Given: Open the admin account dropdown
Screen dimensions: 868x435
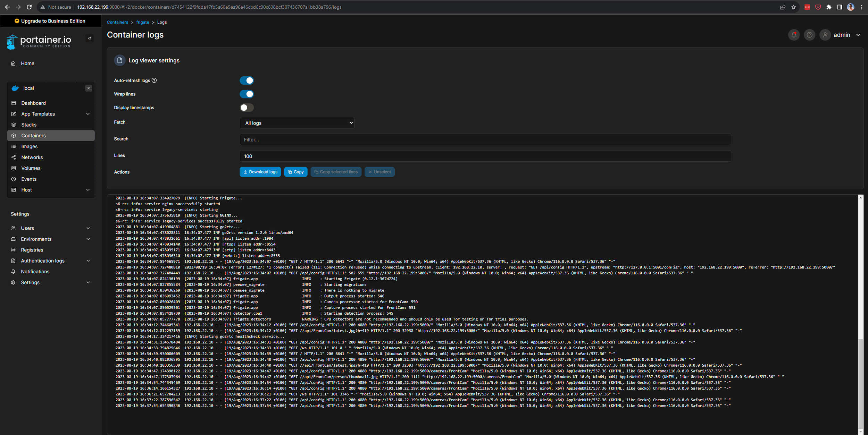Looking at the screenshot, I should [842, 35].
